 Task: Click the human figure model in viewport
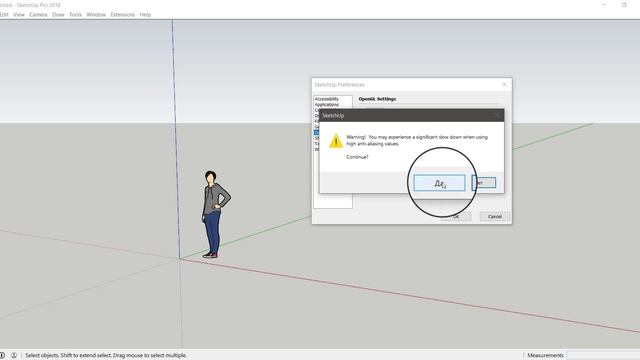pos(214,214)
